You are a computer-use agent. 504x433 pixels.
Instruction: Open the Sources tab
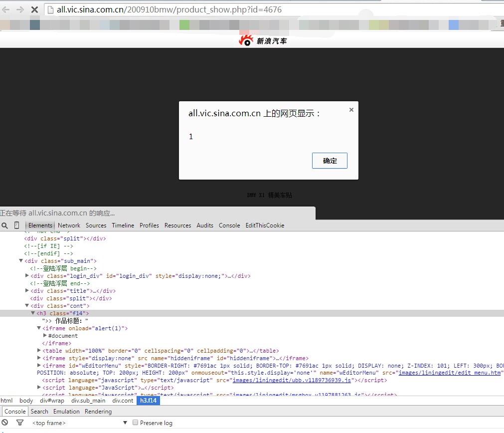(96, 225)
